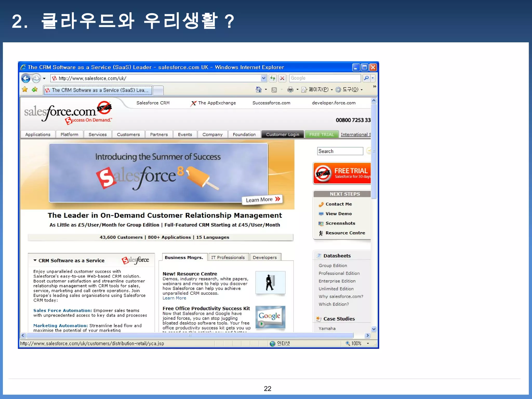Open the address bar dropdown arrow
This screenshot has height=399, width=532.
[x=264, y=78]
